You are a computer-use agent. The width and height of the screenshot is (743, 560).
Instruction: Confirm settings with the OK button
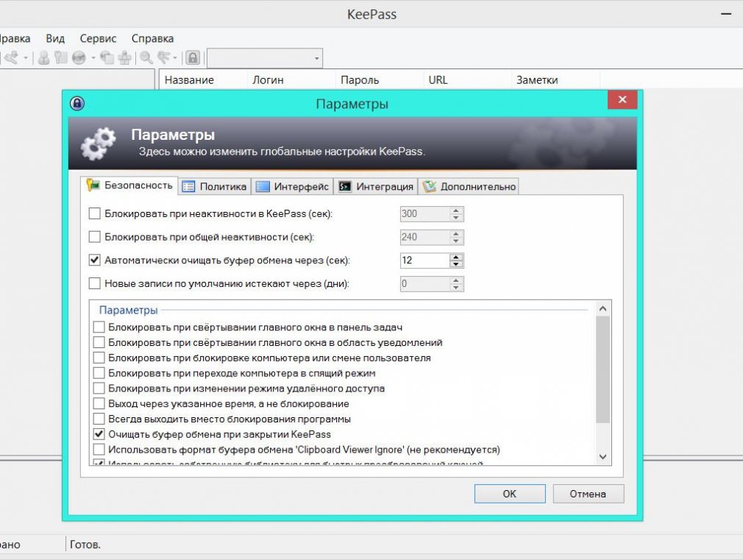click(x=510, y=494)
